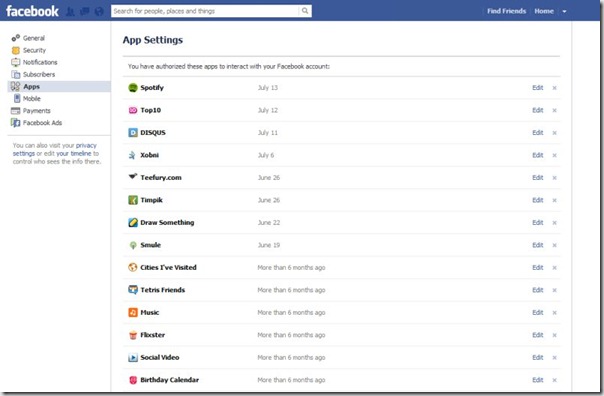Screen dimensions: 604x396
Task: Edit the Top10 app settings
Action: (x=538, y=110)
